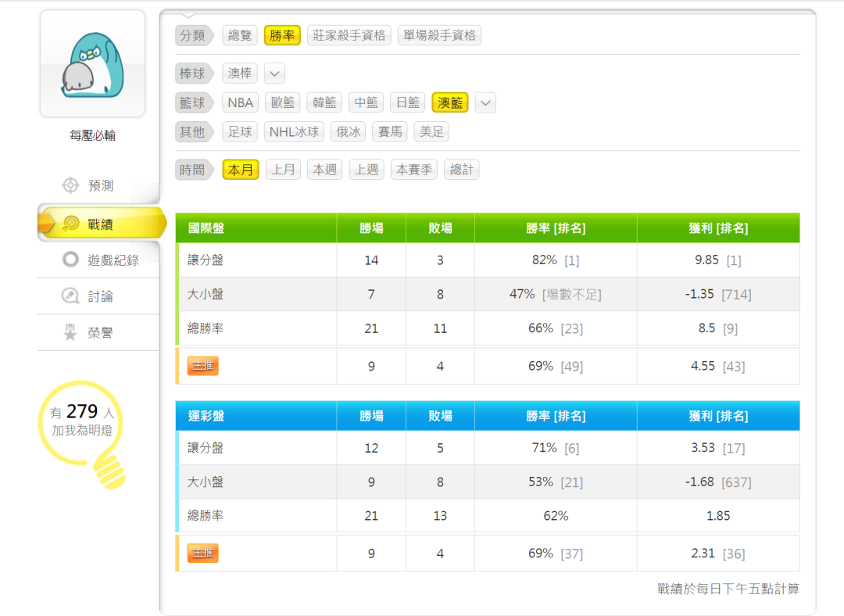This screenshot has width=844, height=616.
Task: Choose the 上週 time range
Action: coord(367,170)
